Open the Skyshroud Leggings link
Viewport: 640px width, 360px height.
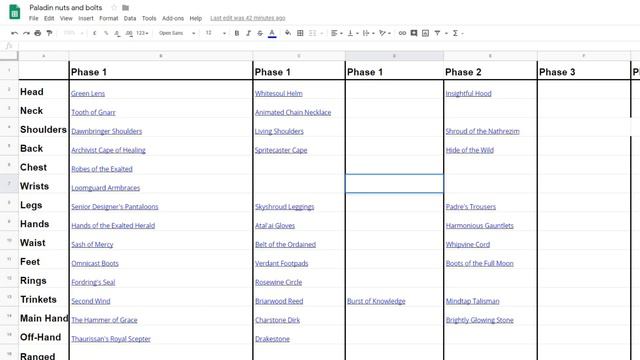tap(284, 207)
